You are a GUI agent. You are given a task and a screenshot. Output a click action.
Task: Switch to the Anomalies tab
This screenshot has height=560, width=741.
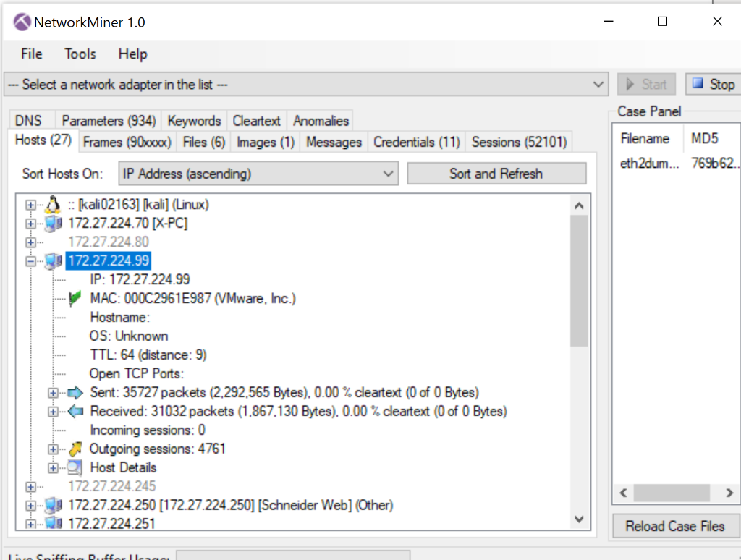321,121
